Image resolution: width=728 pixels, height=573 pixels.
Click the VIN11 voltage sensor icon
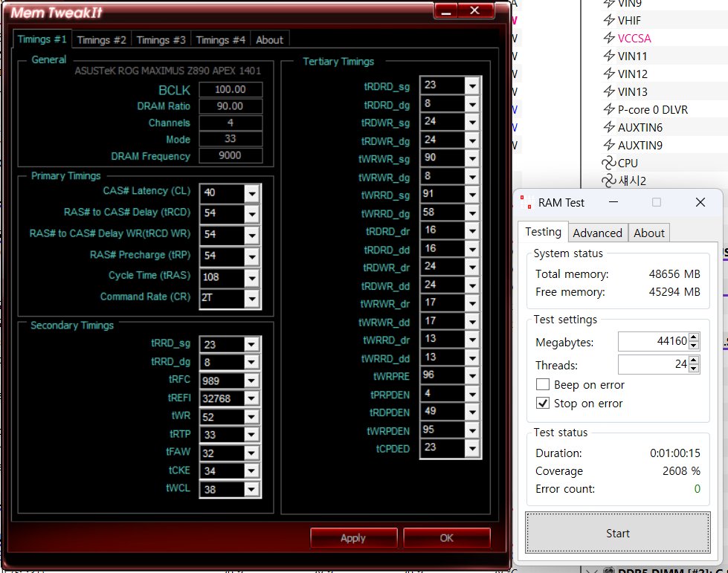tap(609, 56)
